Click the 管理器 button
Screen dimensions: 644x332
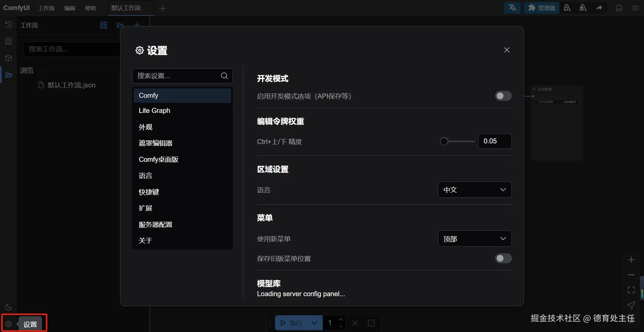point(542,8)
